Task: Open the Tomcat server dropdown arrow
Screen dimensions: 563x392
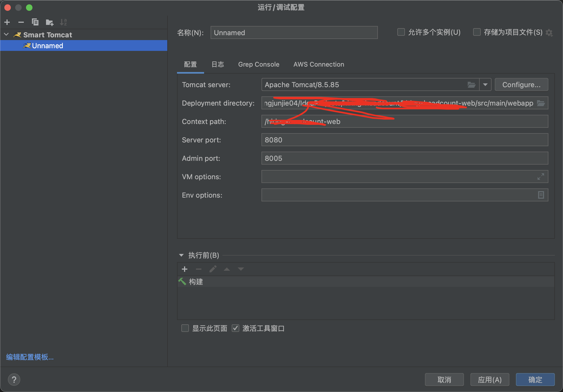Action: point(485,85)
